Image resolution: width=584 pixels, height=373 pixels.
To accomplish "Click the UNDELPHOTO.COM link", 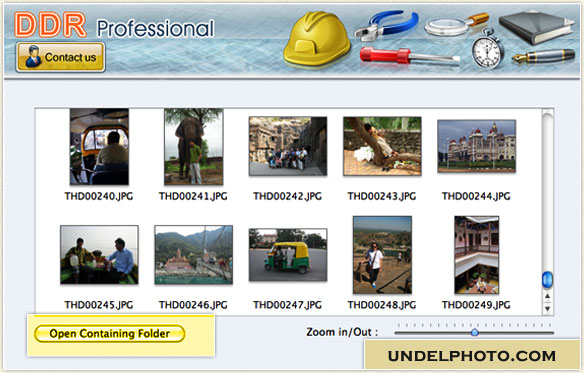I will (x=472, y=356).
